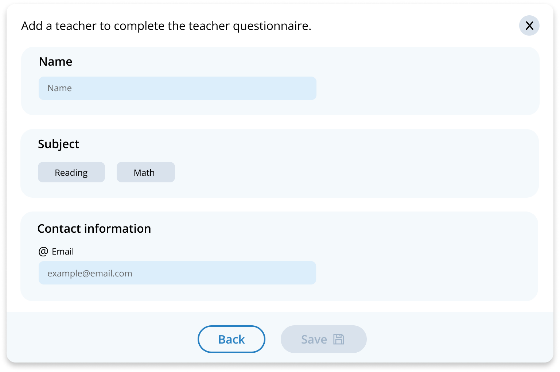Choose Reading as the teacher's subject
Viewport: 560px width, 372px height.
[x=71, y=172]
